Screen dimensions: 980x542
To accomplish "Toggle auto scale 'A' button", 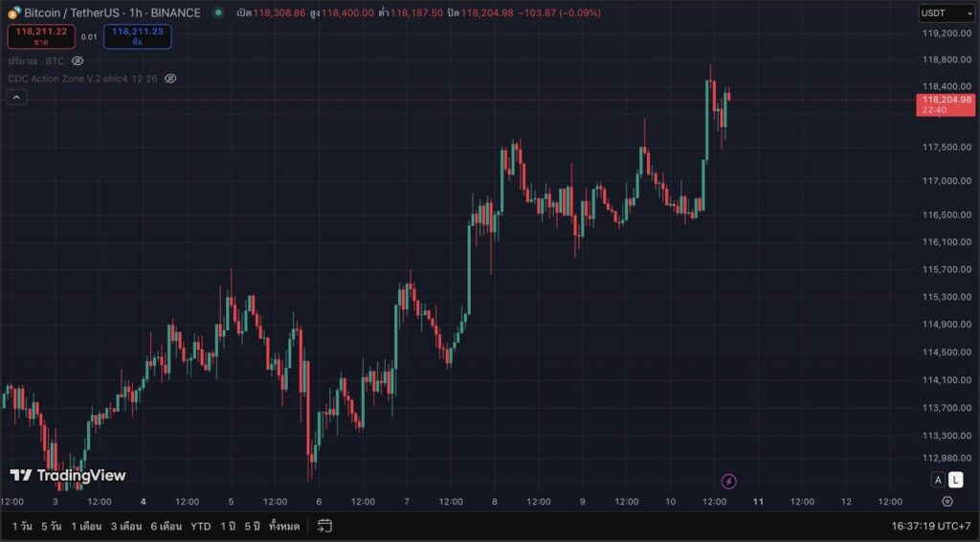I will (x=938, y=481).
